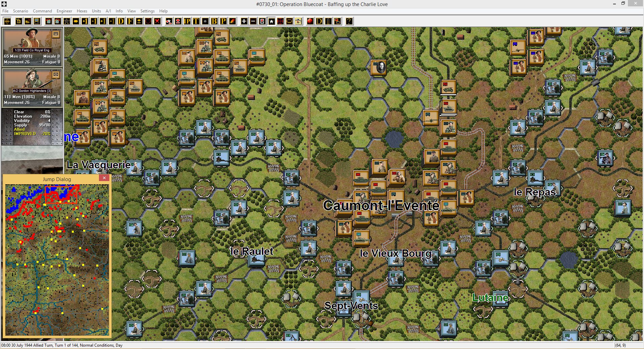Image resolution: width=644 pixels, height=349 pixels.
Task: Toggle the white star toolbar button
Action: pyautogui.click(x=271, y=21)
